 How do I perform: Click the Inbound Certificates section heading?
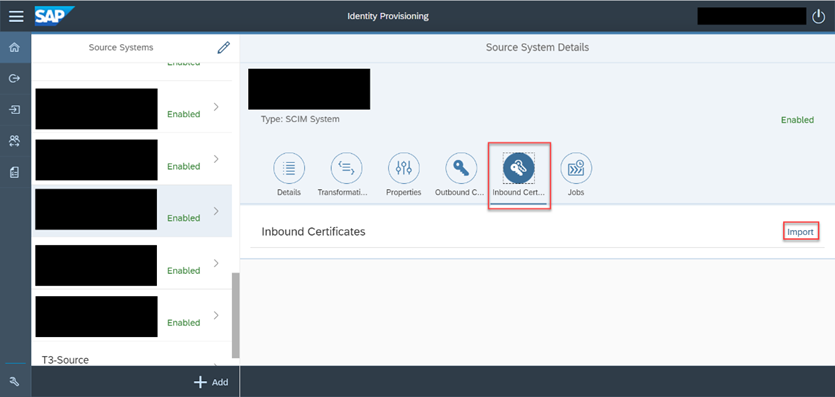(x=313, y=231)
